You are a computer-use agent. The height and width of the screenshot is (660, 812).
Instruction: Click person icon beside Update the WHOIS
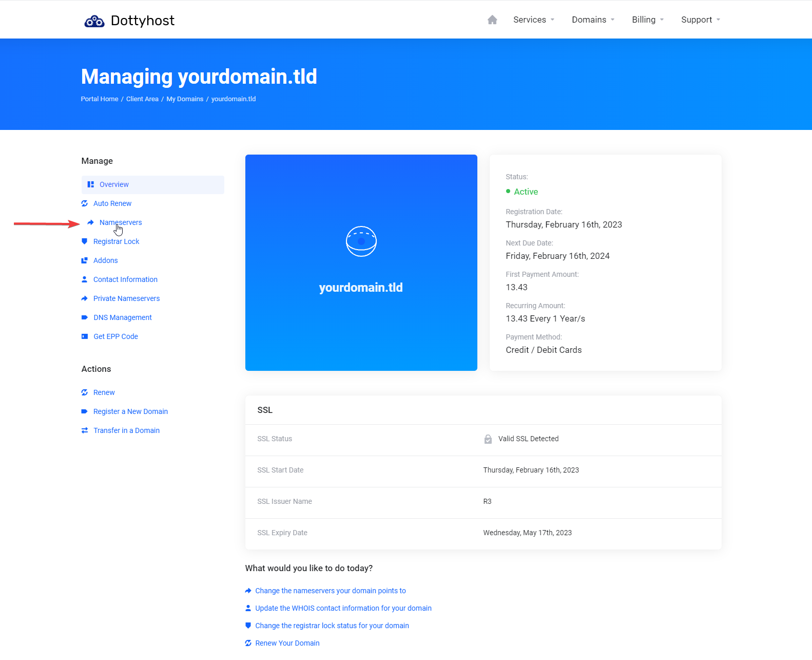[x=248, y=608]
